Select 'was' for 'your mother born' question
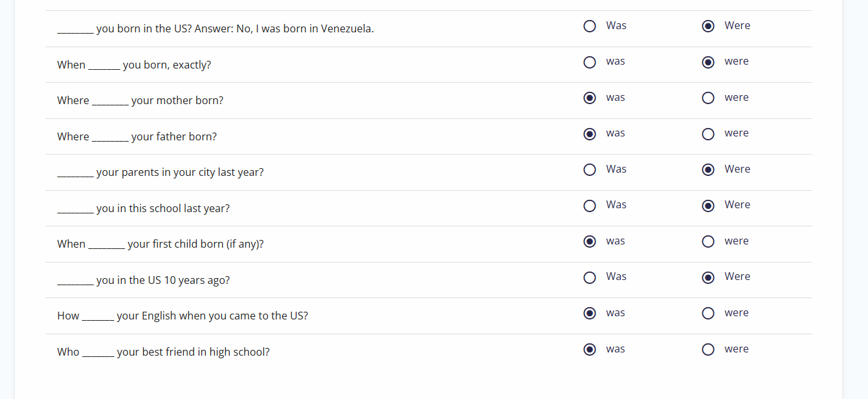The height and width of the screenshot is (399, 868). point(590,98)
